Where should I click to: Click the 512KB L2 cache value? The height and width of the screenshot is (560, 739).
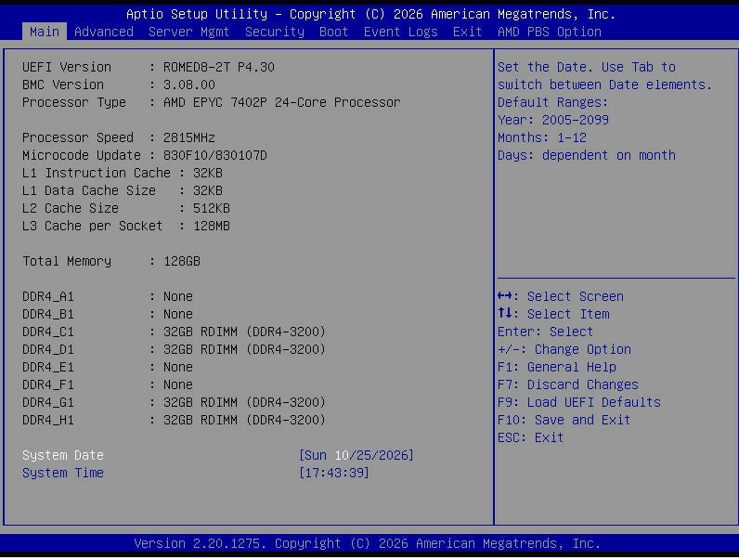211,208
